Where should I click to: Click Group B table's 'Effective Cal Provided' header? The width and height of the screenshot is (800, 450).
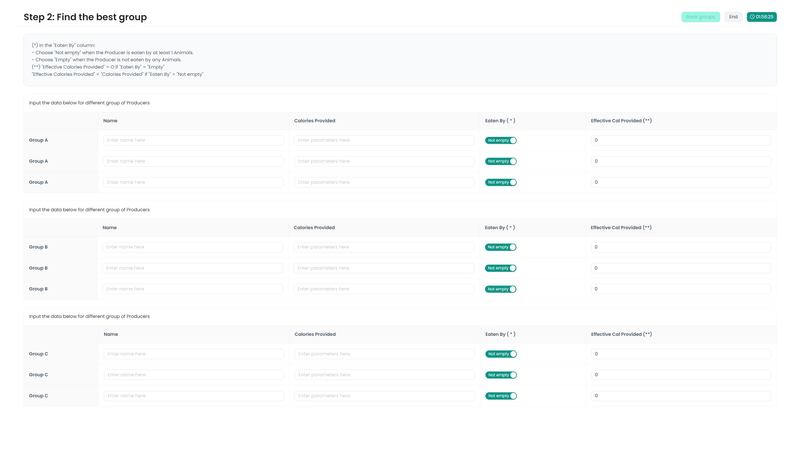coord(621,228)
